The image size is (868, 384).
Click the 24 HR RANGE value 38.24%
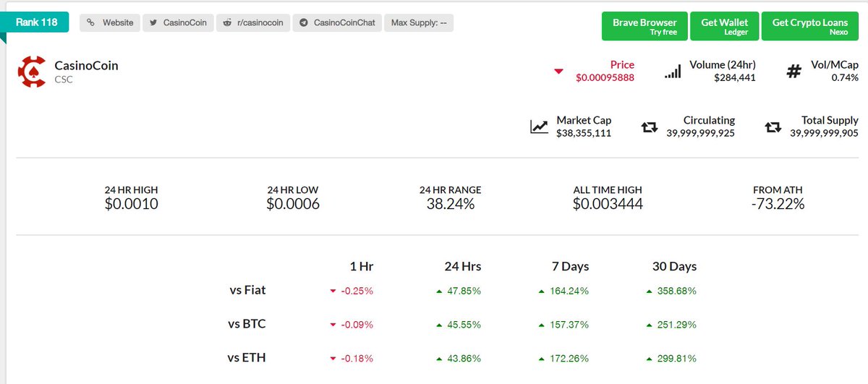451,204
